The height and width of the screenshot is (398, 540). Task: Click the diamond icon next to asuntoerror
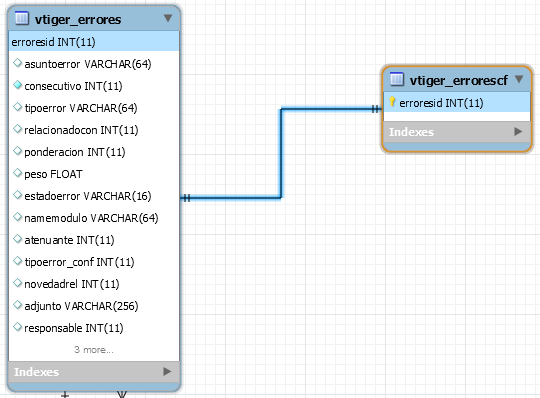pyautogui.click(x=17, y=63)
